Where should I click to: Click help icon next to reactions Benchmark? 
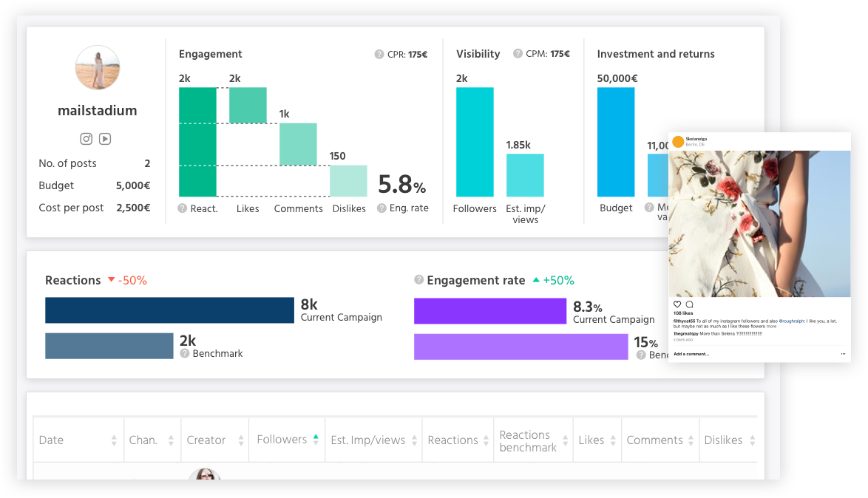(185, 354)
